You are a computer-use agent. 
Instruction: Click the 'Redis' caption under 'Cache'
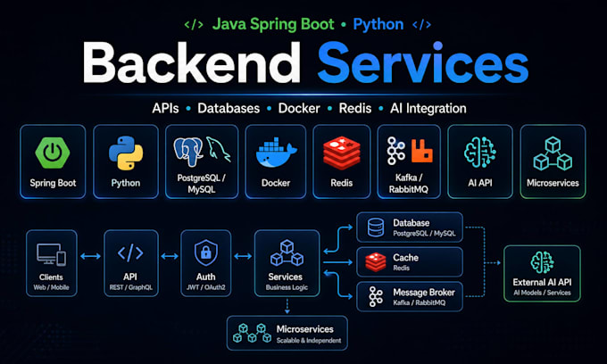coord(401,268)
